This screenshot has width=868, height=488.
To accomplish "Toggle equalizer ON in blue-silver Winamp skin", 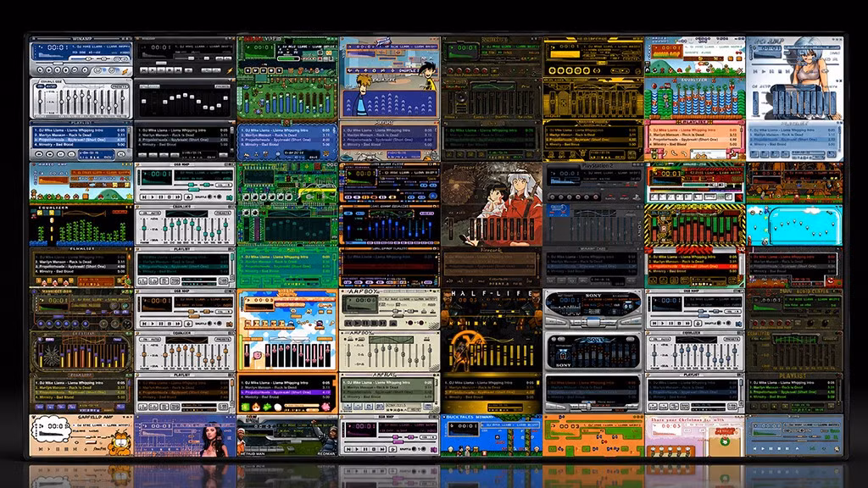I will (x=41, y=86).
